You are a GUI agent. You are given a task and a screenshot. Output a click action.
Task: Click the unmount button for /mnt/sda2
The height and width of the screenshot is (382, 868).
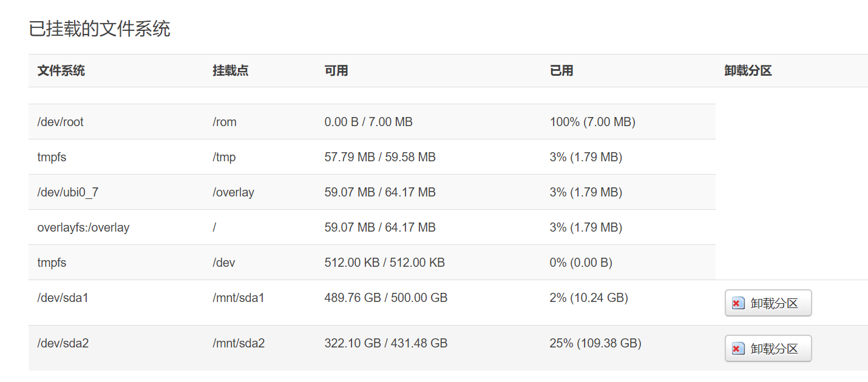[x=768, y=349]
